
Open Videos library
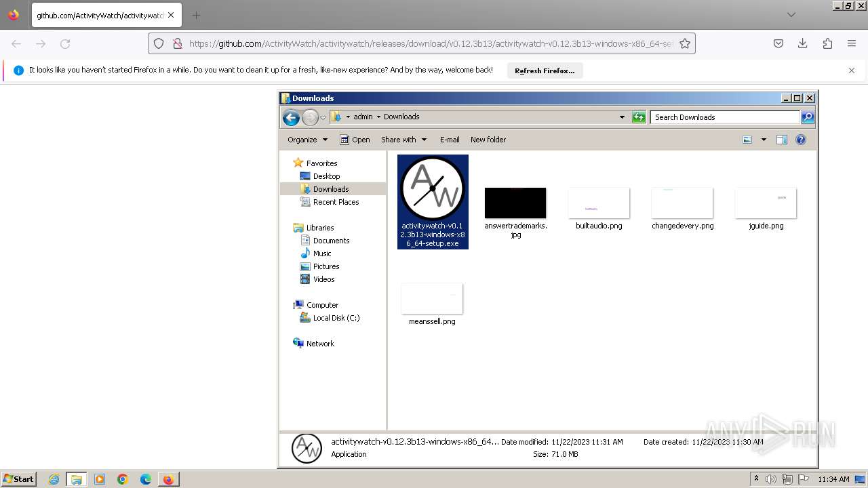click(x=317, y=279)
